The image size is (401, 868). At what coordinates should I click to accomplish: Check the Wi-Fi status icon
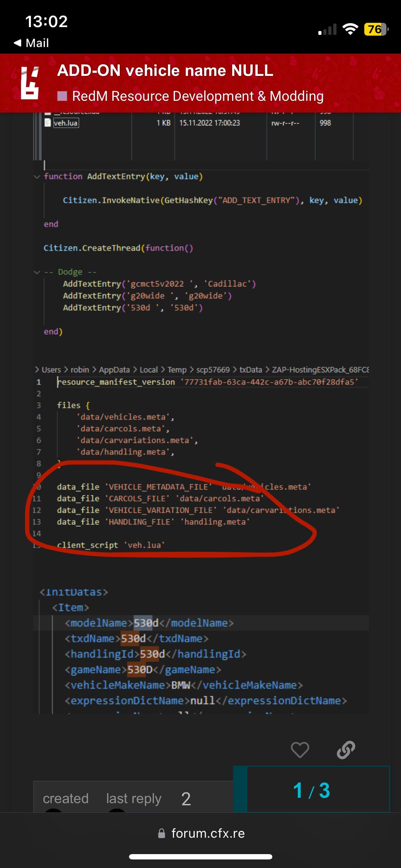tap(350, 29)
